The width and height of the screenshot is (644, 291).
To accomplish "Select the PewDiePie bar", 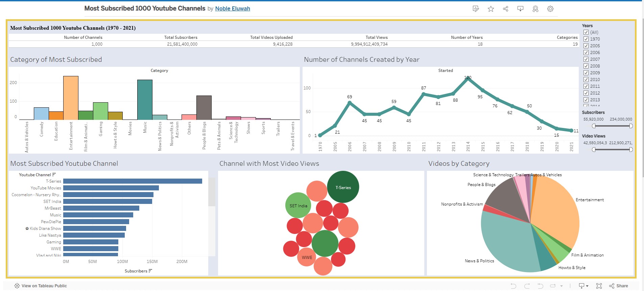I will [x=96, y=222].
